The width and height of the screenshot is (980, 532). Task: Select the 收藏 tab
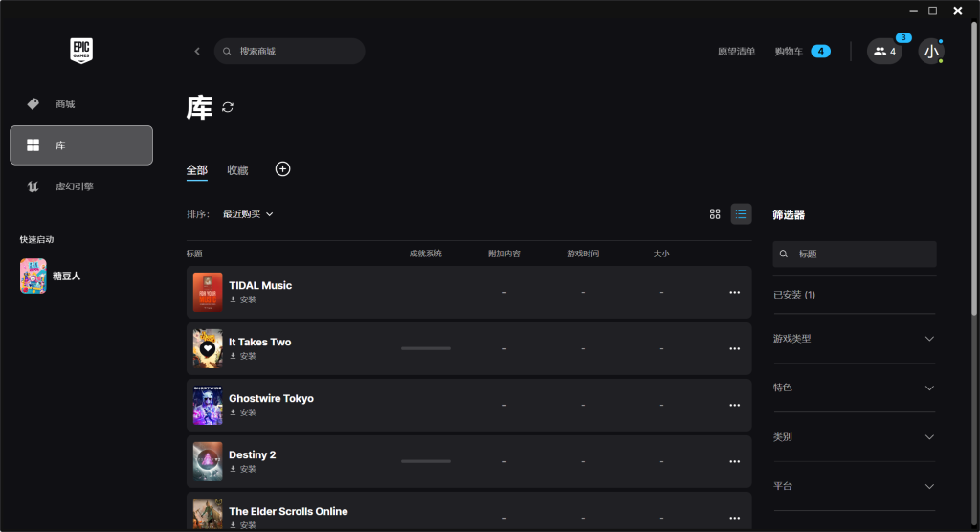tap(237, 170)
